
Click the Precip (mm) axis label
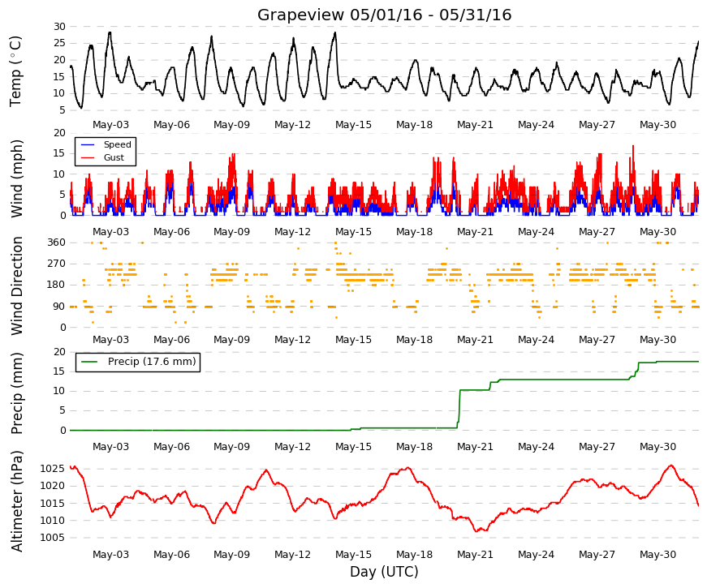pos(17,393)
